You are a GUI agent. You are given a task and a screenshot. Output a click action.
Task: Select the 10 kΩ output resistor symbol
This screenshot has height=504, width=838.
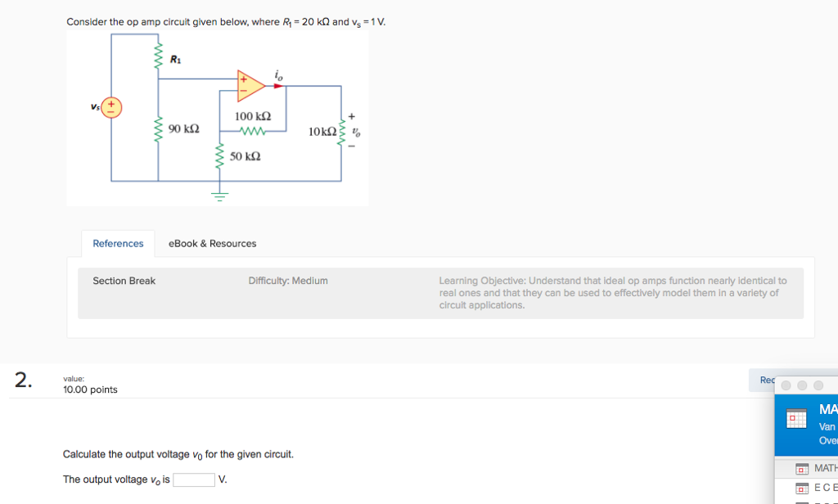tap(340, 132)
